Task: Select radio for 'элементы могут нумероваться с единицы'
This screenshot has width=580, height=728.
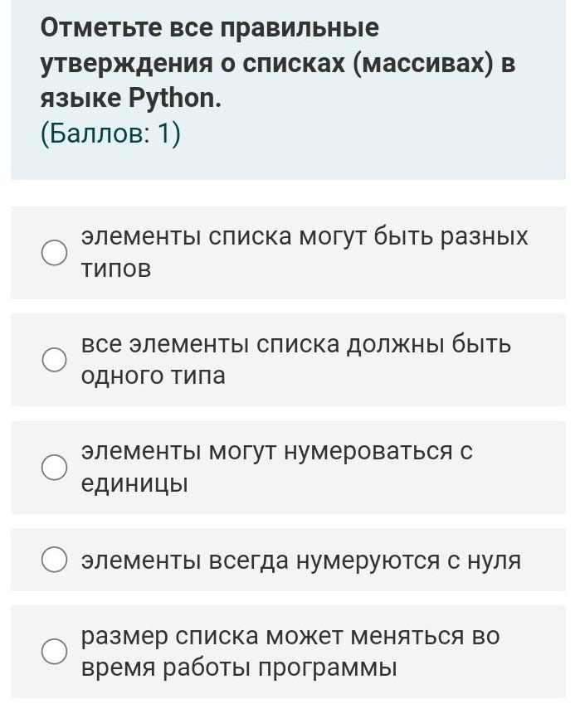Action: click(55, 467)
